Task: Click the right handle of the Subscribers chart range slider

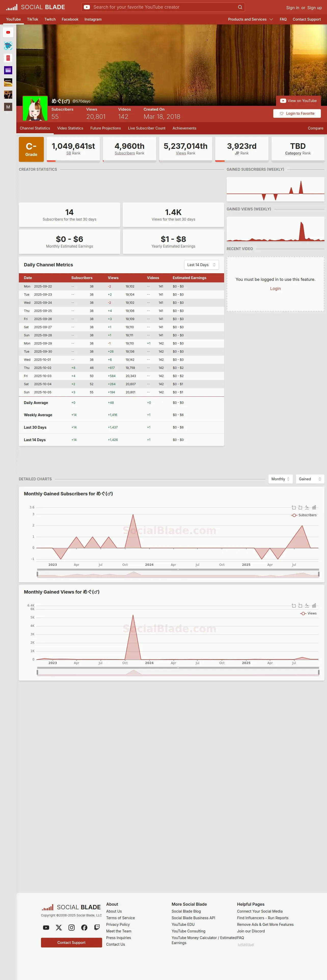Action: click(319, 574)
